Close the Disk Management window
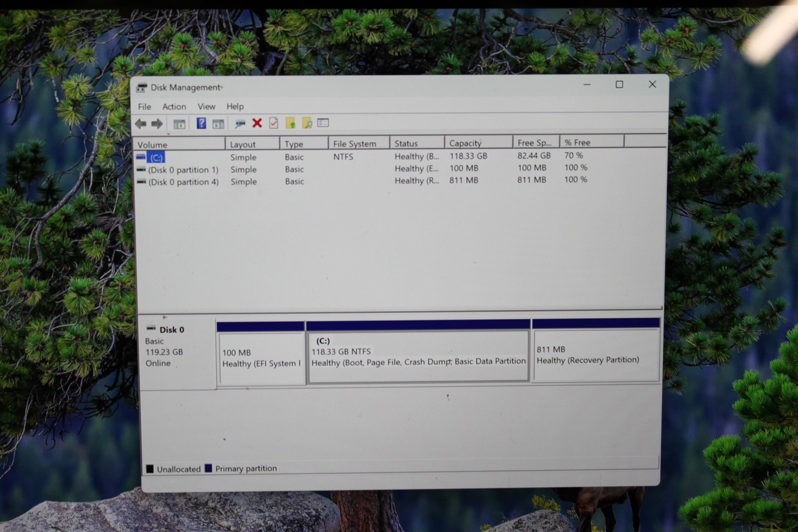 click(652, 84)
